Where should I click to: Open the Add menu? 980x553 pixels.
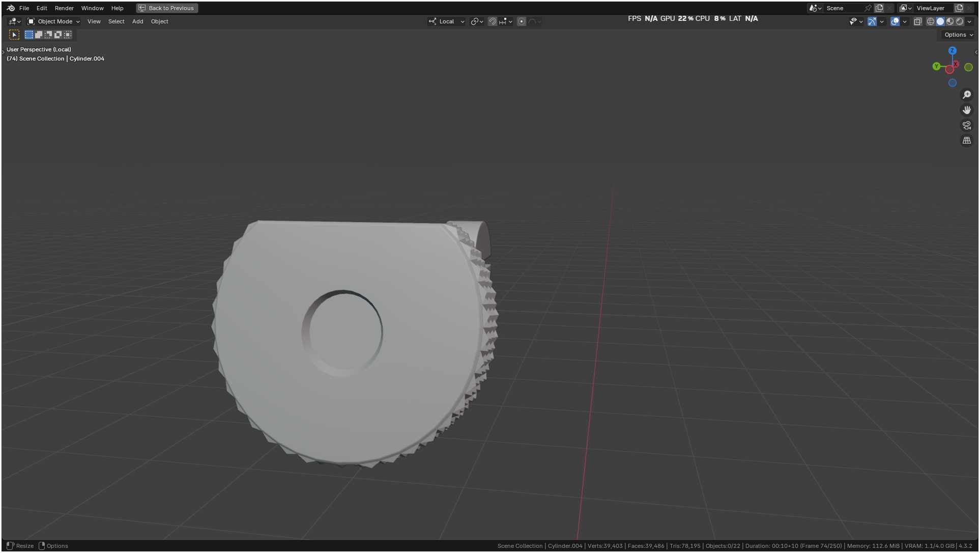(x=137, y=21)
